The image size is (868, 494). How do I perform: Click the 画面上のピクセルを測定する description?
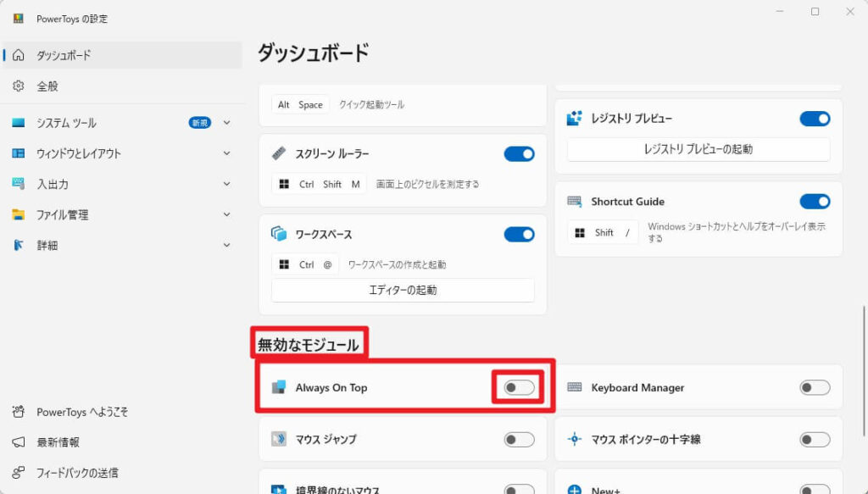pyautogui.click(x=427, y=184)
